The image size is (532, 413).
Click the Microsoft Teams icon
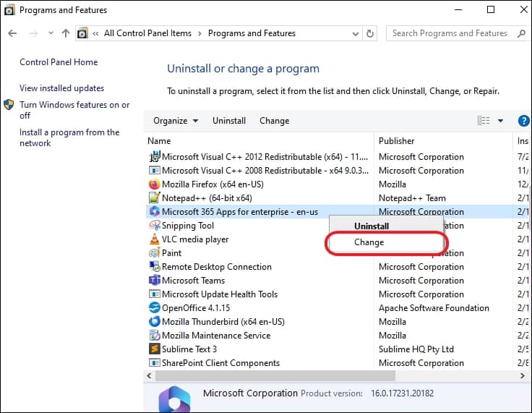pyautogui.click(x=155, y=280)
